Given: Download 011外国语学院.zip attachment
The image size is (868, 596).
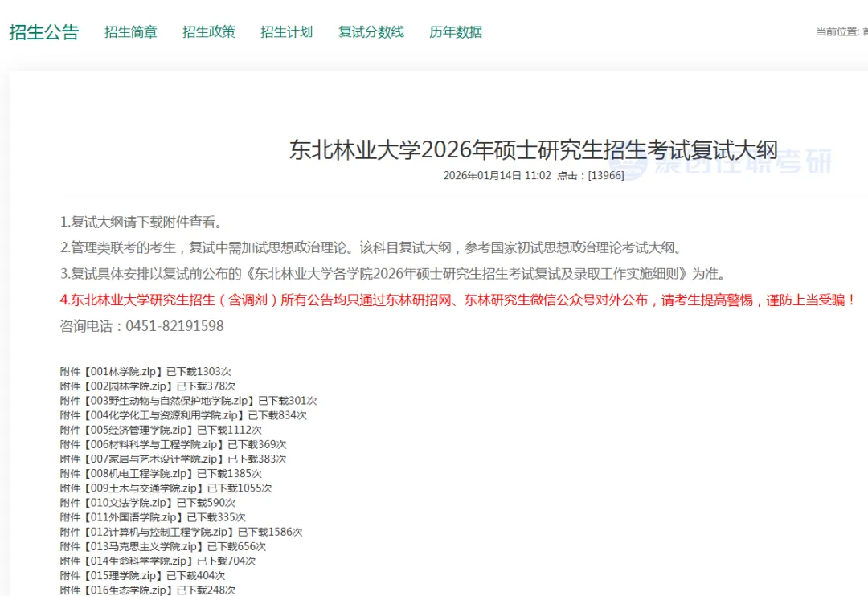Looking at the screenshot, I should pos(133,516).
